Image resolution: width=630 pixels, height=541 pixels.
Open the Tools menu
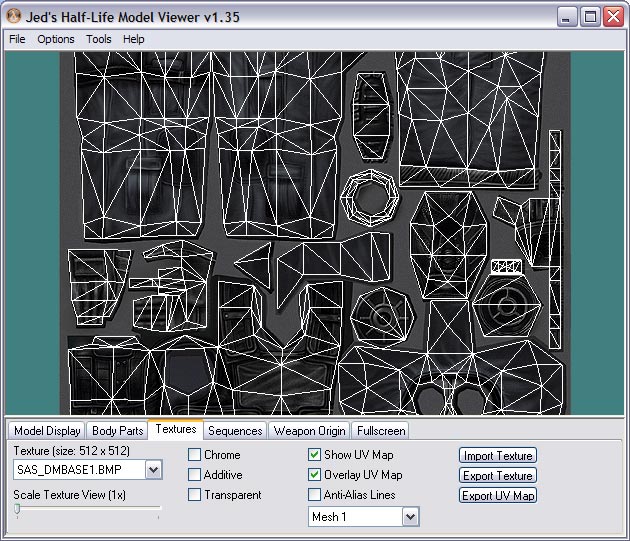(x=99, y=39)
